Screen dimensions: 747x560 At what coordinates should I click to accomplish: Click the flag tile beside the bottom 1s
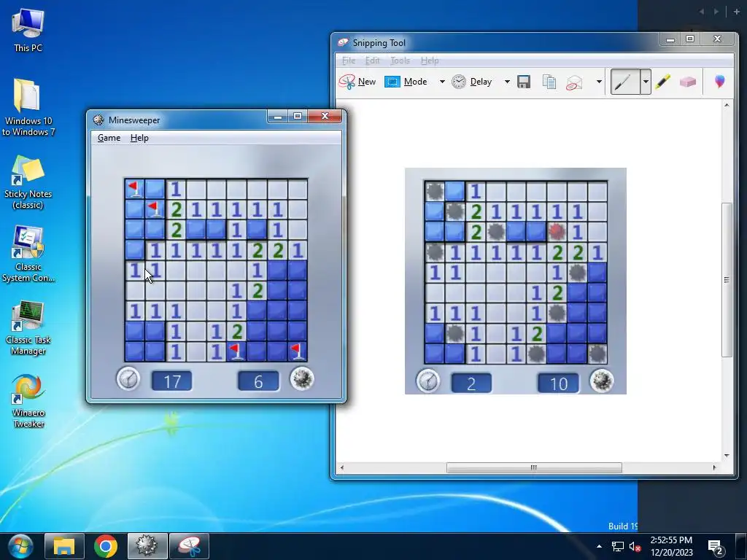(x=236, y=351)
